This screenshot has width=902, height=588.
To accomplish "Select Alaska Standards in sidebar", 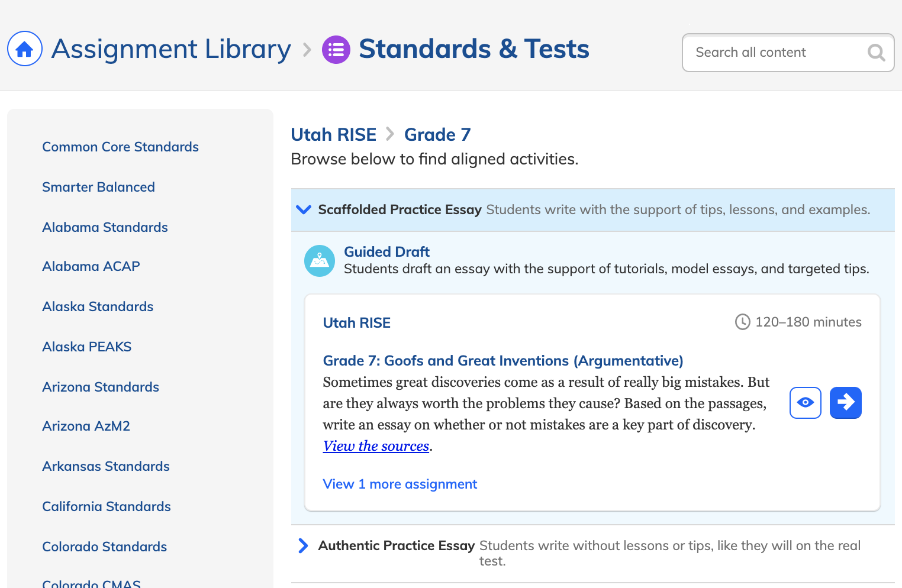I will [x=98, y=306].
